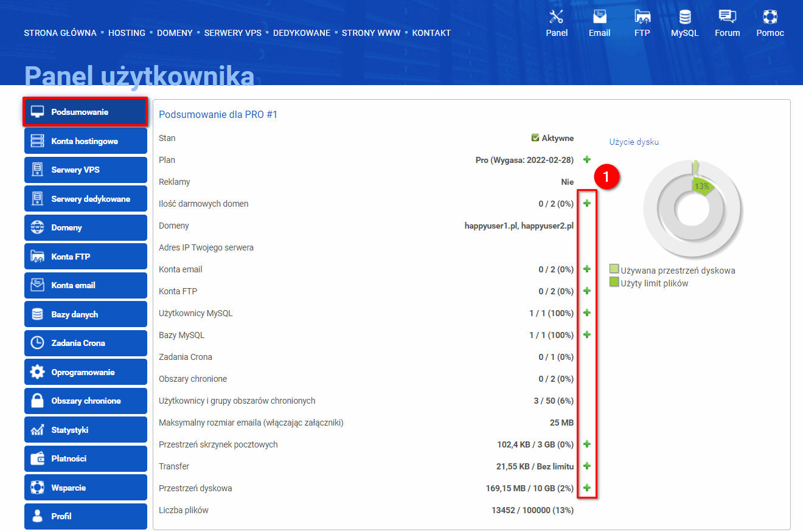Viewport: 803px width, 532px height.
Task: Click the green plus next to Plan
Action: tap(587, 160)
